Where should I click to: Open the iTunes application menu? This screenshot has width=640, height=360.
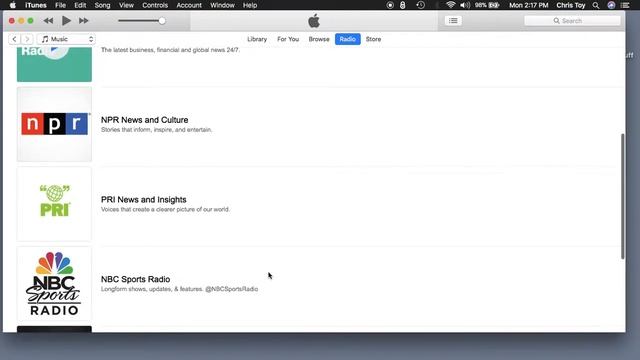36,5
